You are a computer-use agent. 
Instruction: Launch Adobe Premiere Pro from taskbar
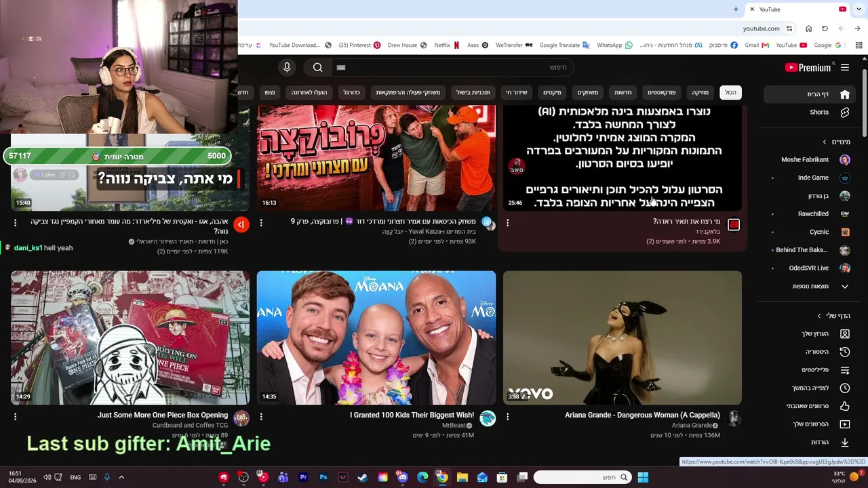[303, 477]
